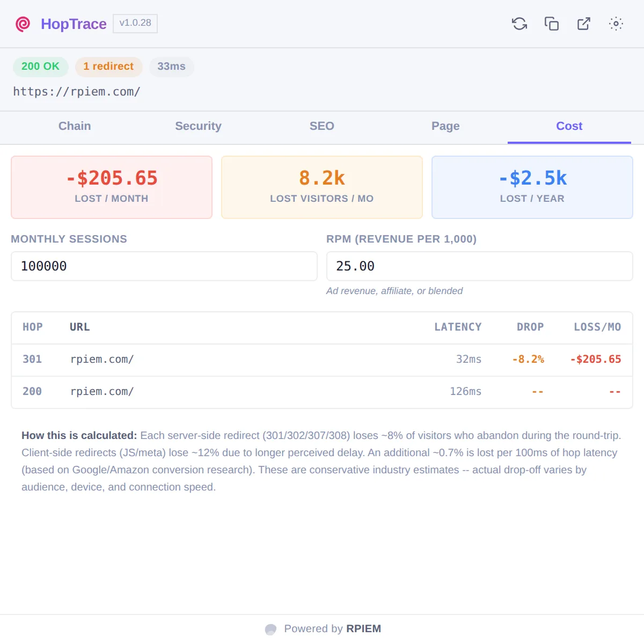
Task: Click the 200 OK status badge
Action: click(x=40, y=67)
